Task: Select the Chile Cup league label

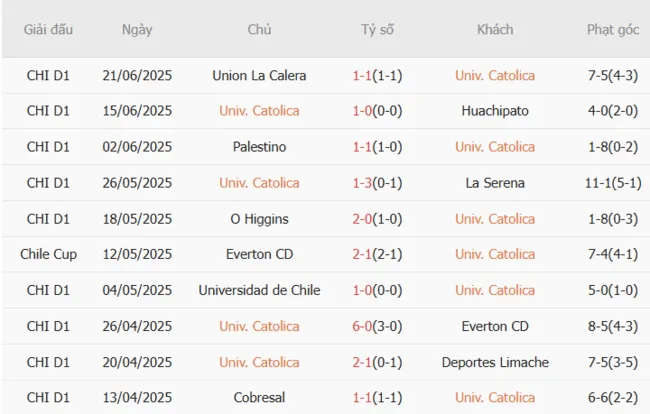Action: coord(50,254)
